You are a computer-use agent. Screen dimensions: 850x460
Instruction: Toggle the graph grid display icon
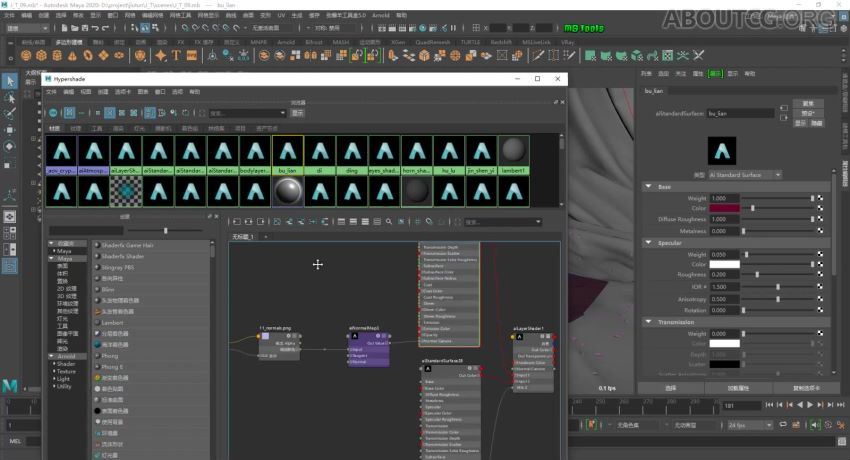click(x=417, y=222)
